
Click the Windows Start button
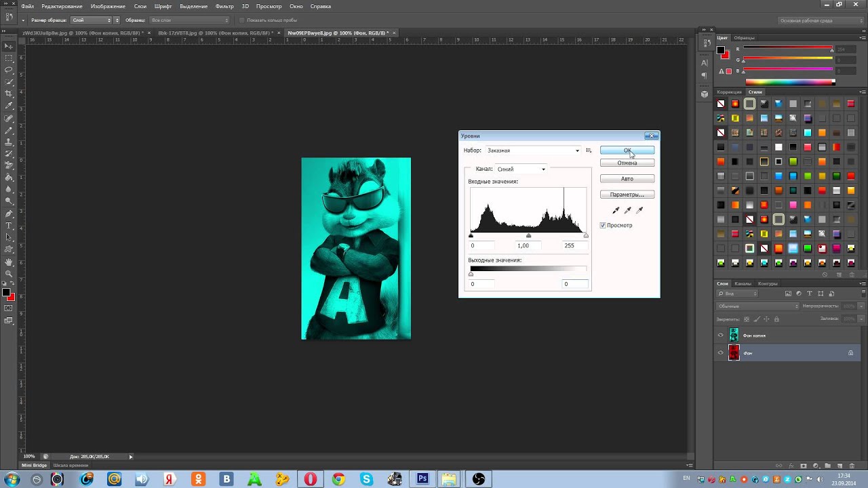12,479
